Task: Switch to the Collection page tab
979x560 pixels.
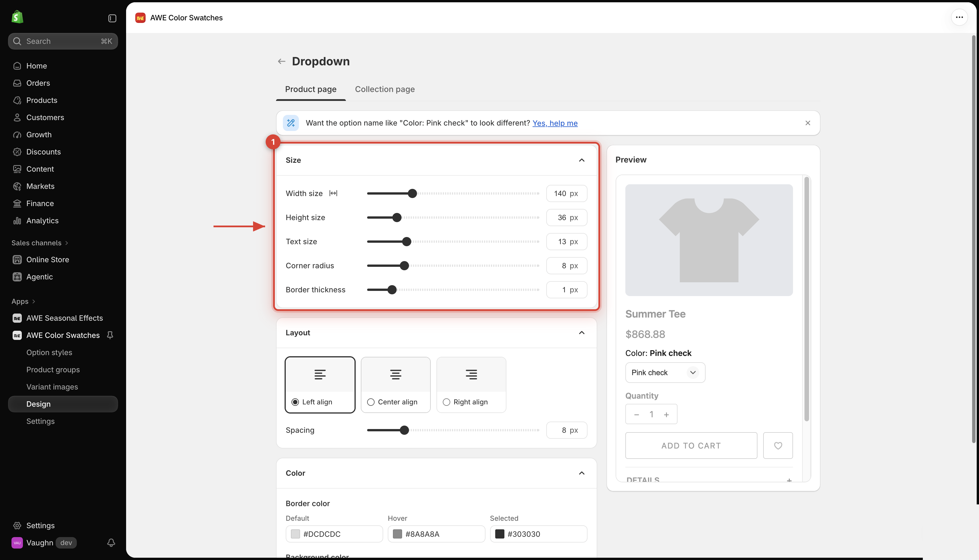Action: (385, 89)
